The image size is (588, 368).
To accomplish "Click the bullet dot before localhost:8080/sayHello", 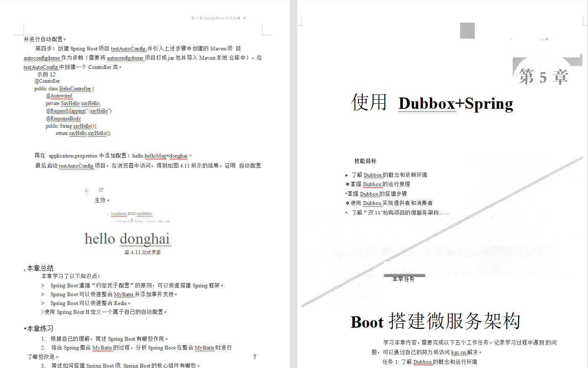I will [x=108, y=214].
